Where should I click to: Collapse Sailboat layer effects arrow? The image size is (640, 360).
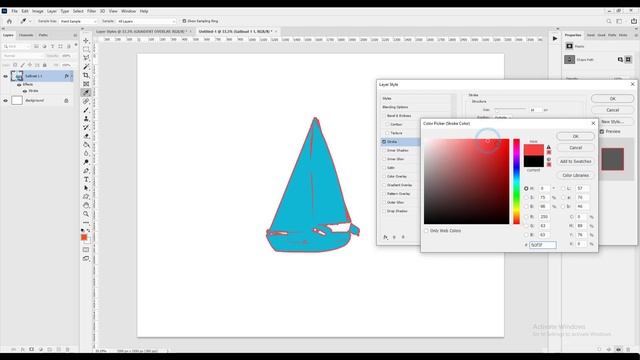[x=72, y=76]
